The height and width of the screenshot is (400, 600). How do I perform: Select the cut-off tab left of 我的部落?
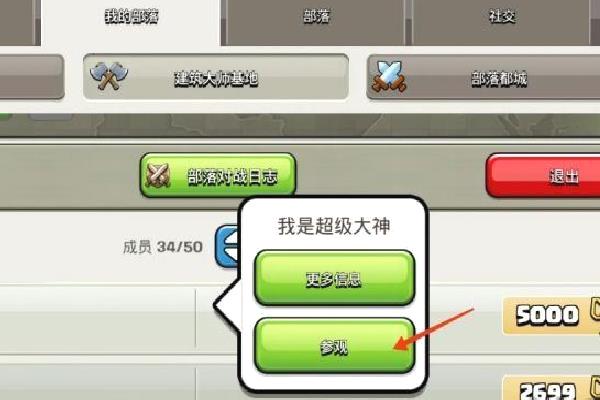tap(19, 22)
